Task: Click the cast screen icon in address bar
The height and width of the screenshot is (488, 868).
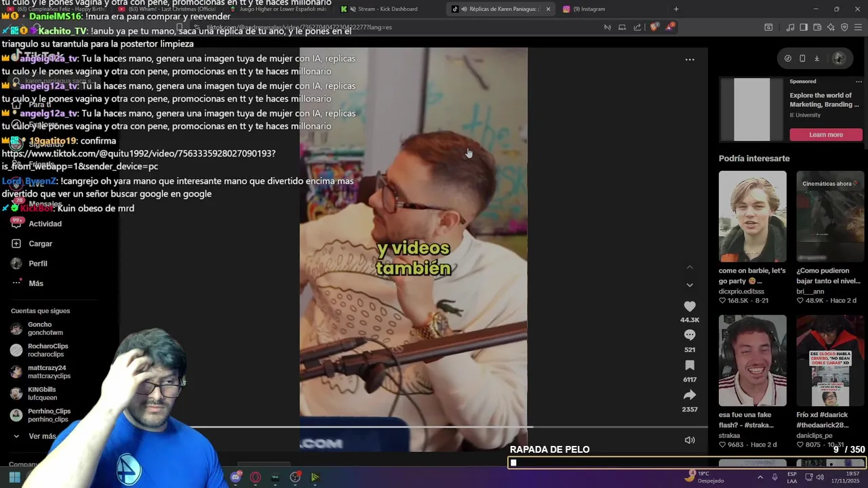Action: 622,27
